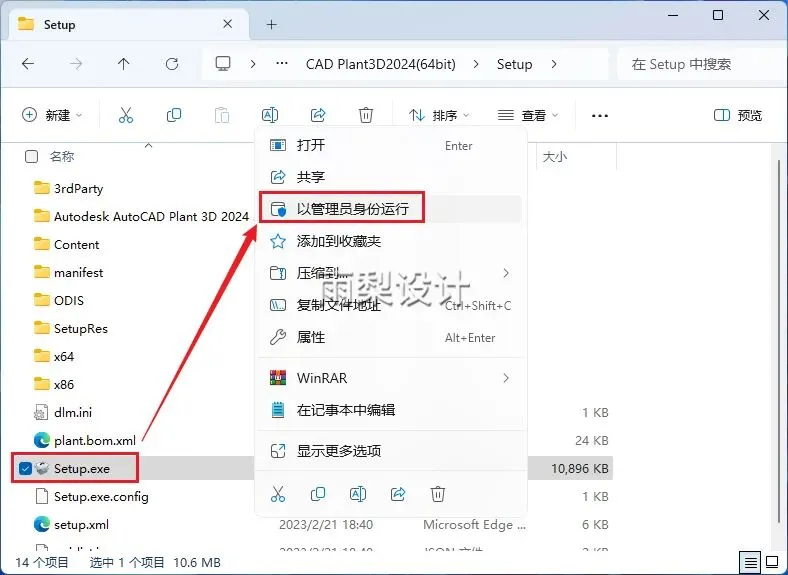Select the plant.bom.xml Edge file icon
This screenshot has width=788, height=575.
point(41,440)
